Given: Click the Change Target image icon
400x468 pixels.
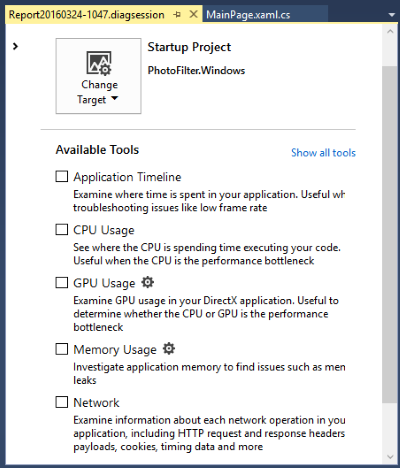Looking at the screenshot, I should tap(99, 63).
